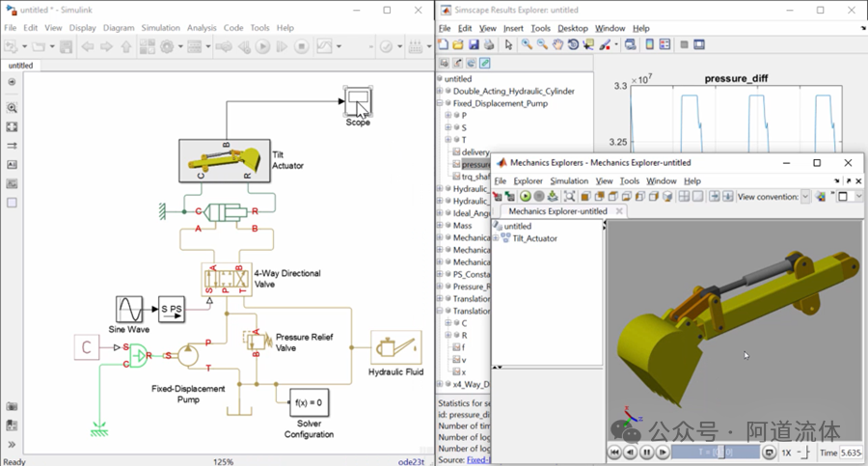Toggle the loop playback button in Mechanics Explorer

pos(769,452)
